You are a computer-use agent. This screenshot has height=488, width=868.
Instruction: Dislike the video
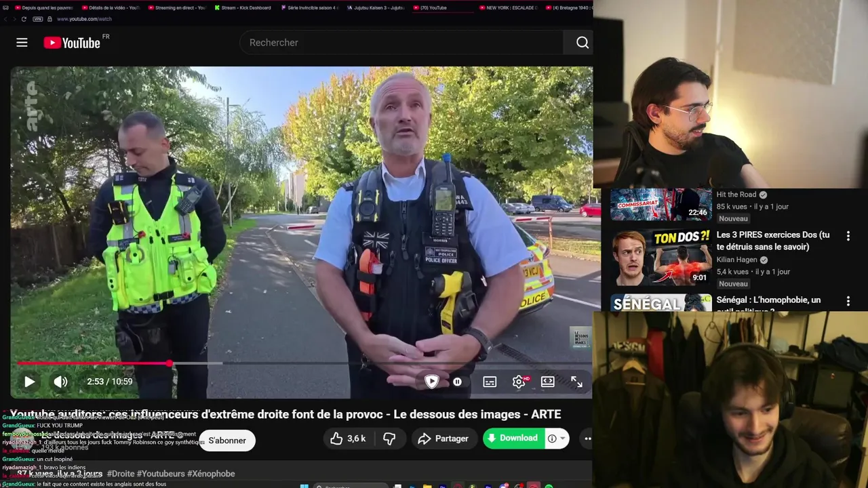click(x=389, y=439)
